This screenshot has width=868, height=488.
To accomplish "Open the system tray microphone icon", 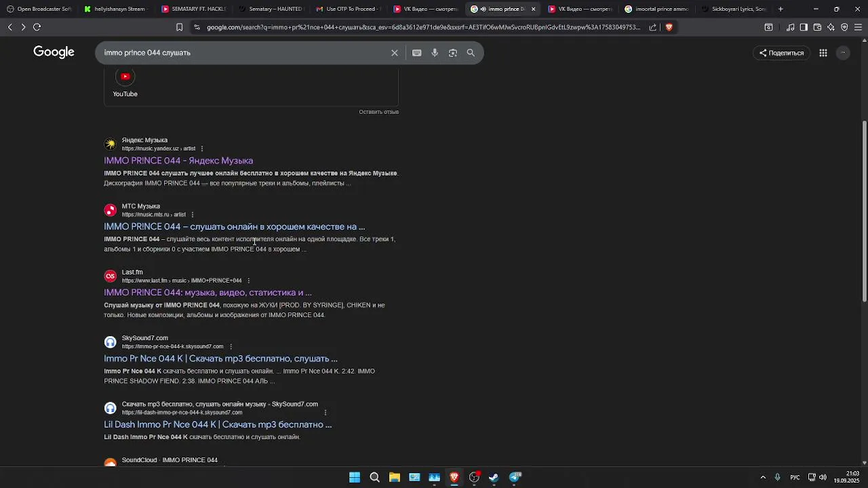I will click(x=777, y=477).
